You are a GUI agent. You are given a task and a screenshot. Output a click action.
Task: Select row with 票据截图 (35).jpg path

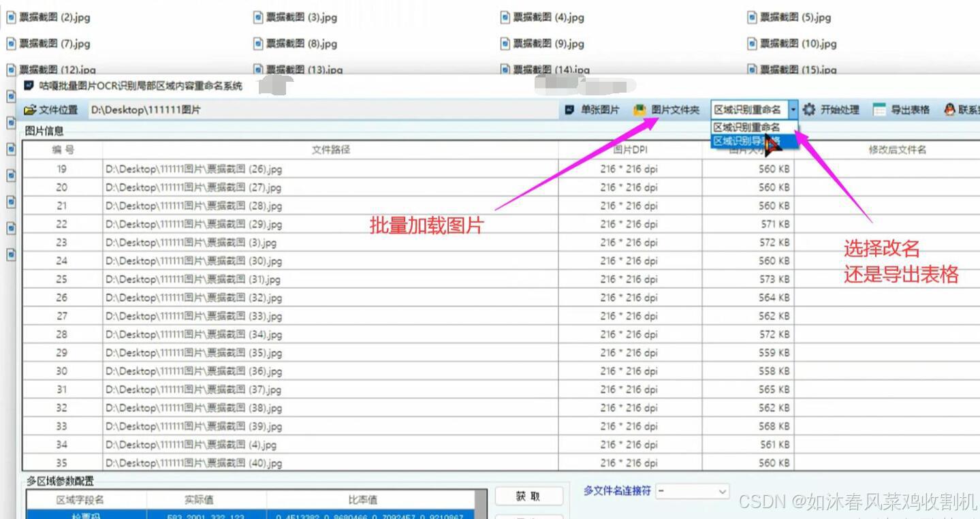[501, 353]
